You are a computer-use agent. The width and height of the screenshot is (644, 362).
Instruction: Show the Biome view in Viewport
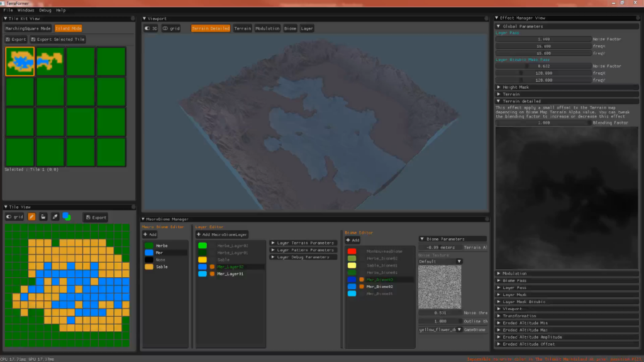point(290,28)
